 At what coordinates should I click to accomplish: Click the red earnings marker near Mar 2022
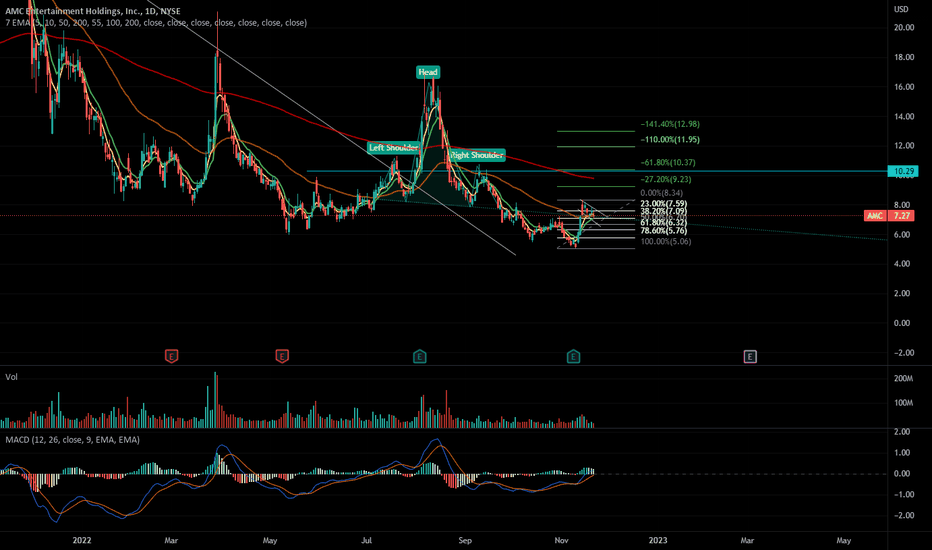click(171, 356)
